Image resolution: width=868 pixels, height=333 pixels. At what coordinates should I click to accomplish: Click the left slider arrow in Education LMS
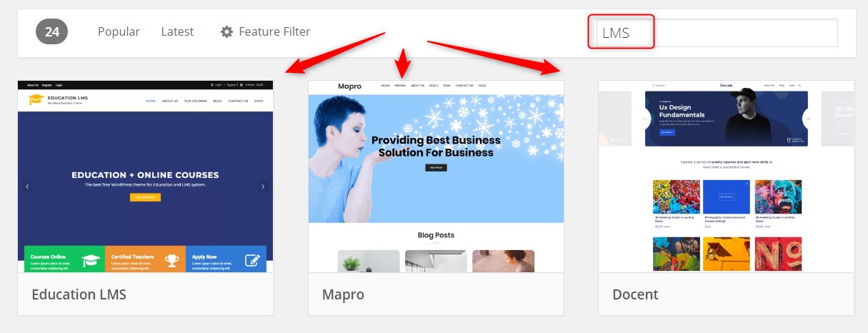coord(28,187)
